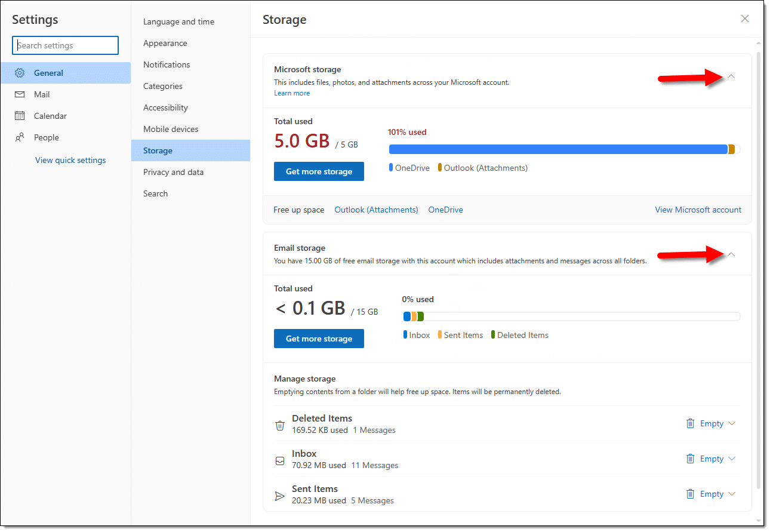Viewport: 770px width, 532px height.
Task: Click the trash icon for Inbox row
Action: pos(690,459)
